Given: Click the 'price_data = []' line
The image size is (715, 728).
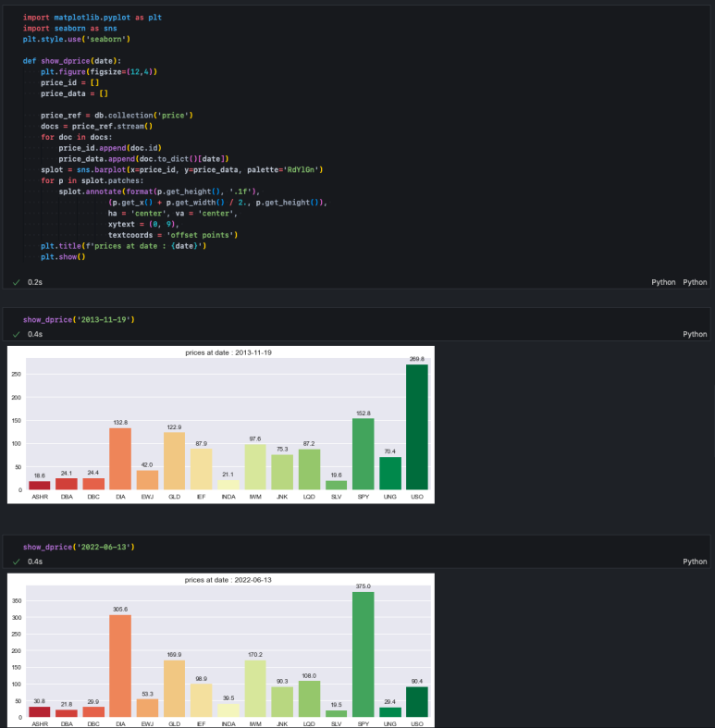Looking at the screenshot, I should point(74,93).
